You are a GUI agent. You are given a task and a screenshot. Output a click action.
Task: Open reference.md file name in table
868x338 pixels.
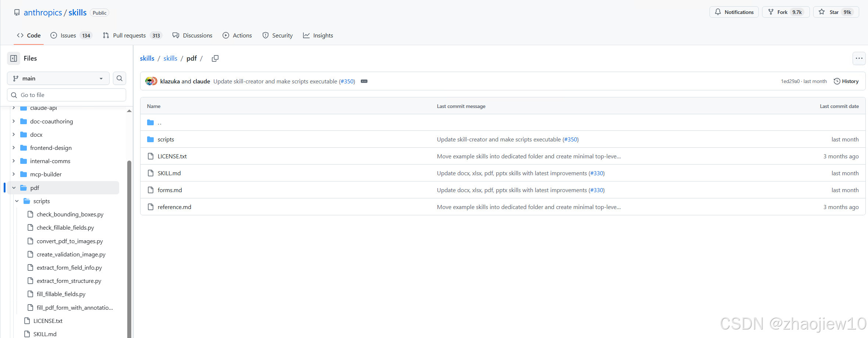pos(174,207)
